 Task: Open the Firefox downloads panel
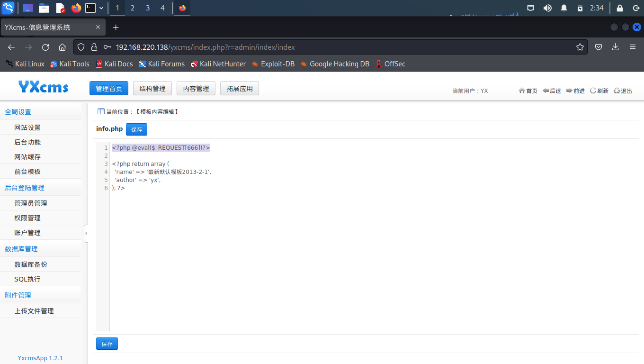616,47
